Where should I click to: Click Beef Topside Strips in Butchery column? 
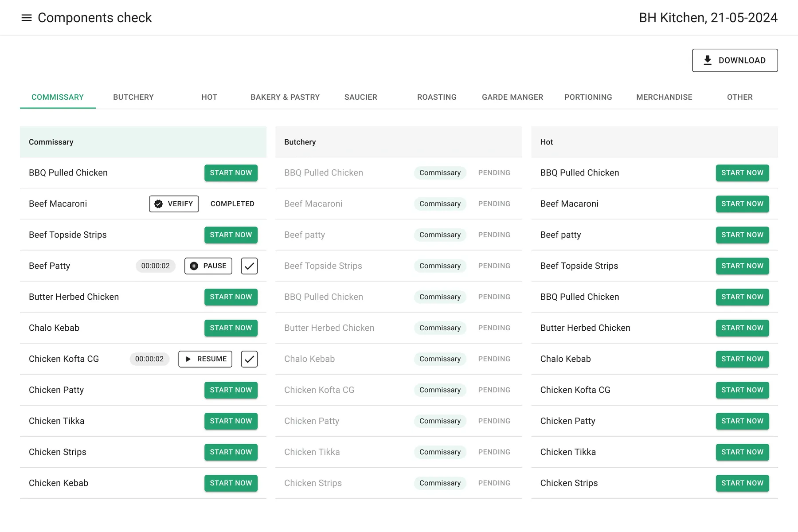(323, 266)
